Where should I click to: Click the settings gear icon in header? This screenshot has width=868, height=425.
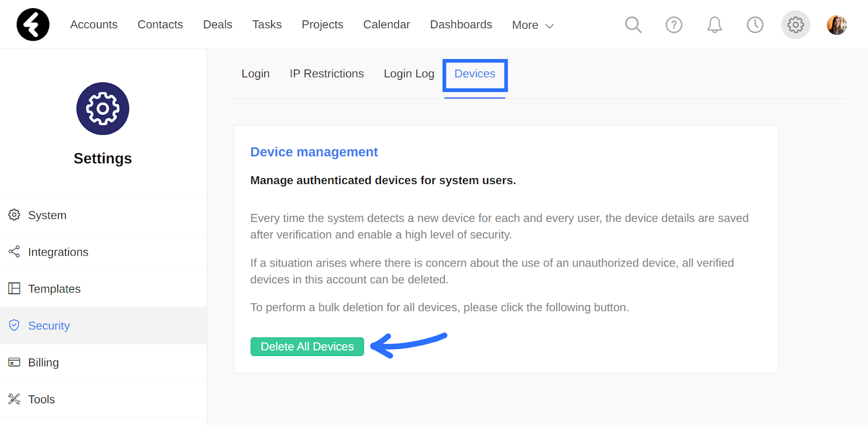click(x=796, y=24)
